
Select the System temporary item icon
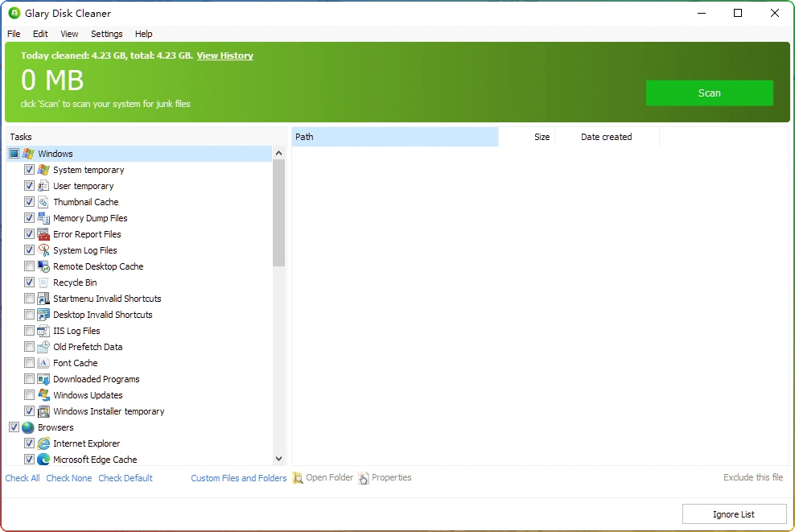coord(44,170)
